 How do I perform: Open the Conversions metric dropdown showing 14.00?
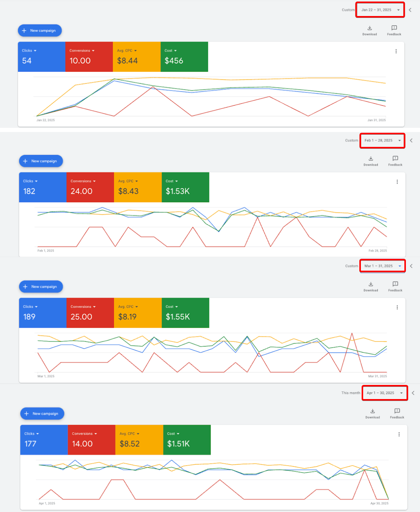[x=85, y=434]
